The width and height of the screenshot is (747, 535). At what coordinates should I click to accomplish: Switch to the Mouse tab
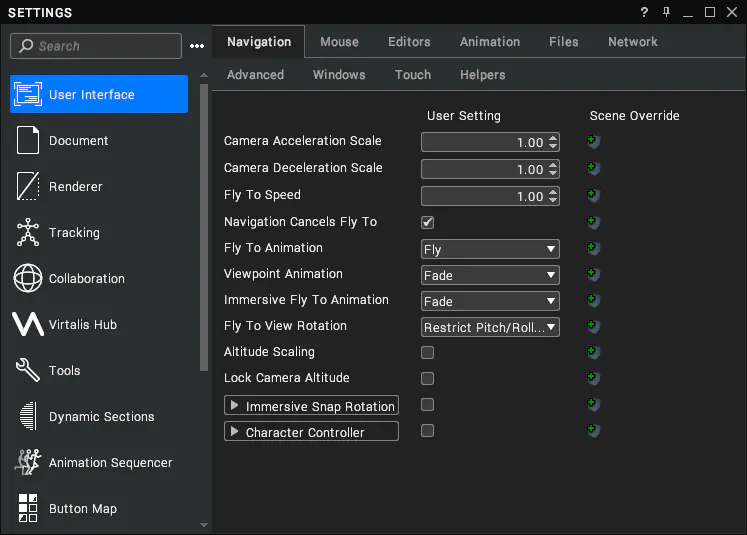(339, 42)
